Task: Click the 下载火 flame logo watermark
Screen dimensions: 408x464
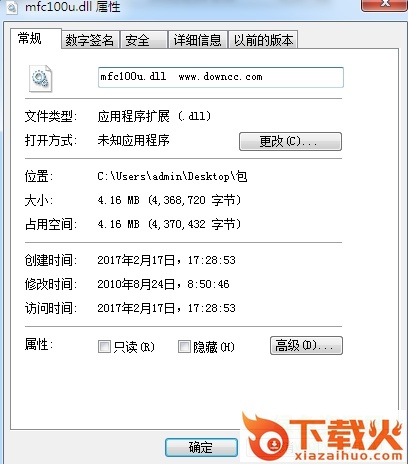Action: 322,436
